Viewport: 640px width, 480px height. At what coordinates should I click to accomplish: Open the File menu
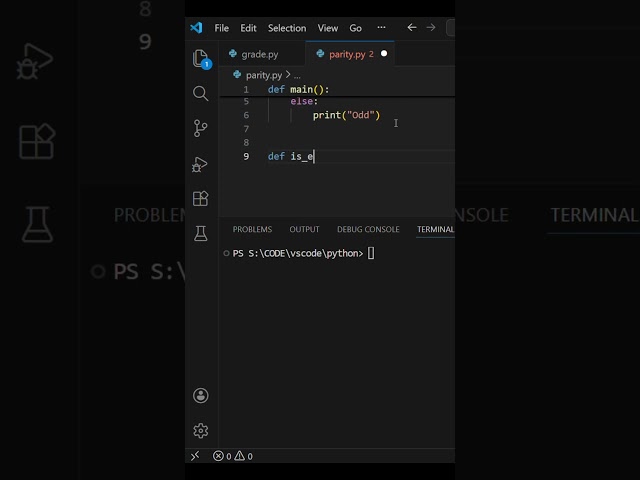[222, 28]
